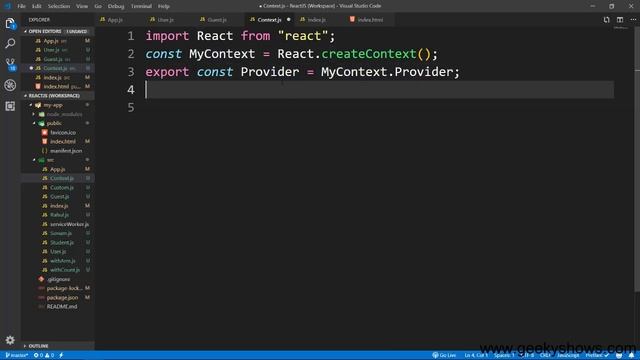Split the editor to the right
640x360 pixels.
click(620, 20)
